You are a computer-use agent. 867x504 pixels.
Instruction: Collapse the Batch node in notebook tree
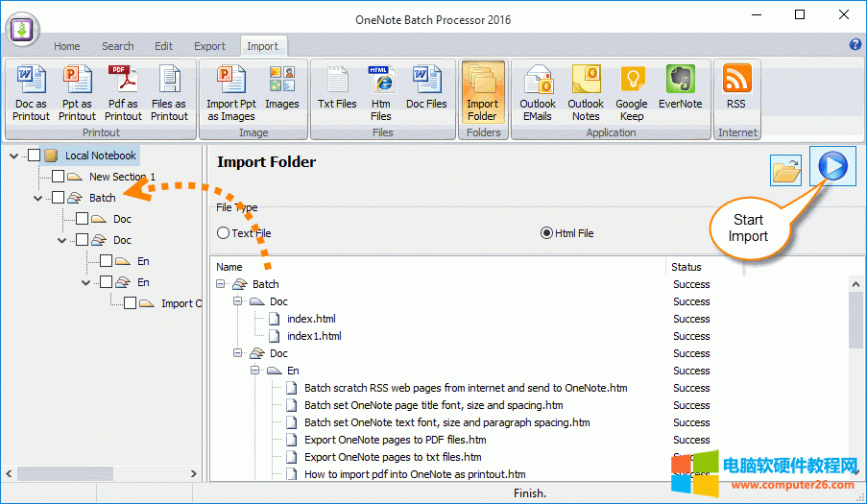[x=38, y=198]
